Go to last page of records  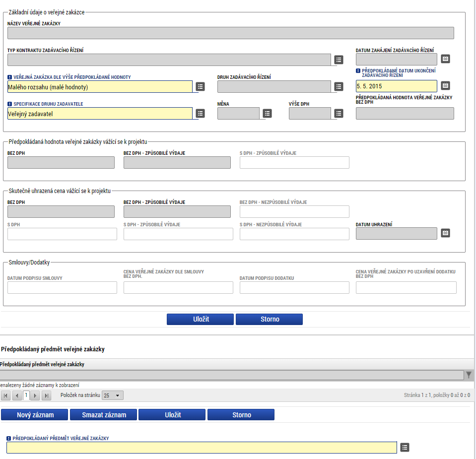(47, 395)
